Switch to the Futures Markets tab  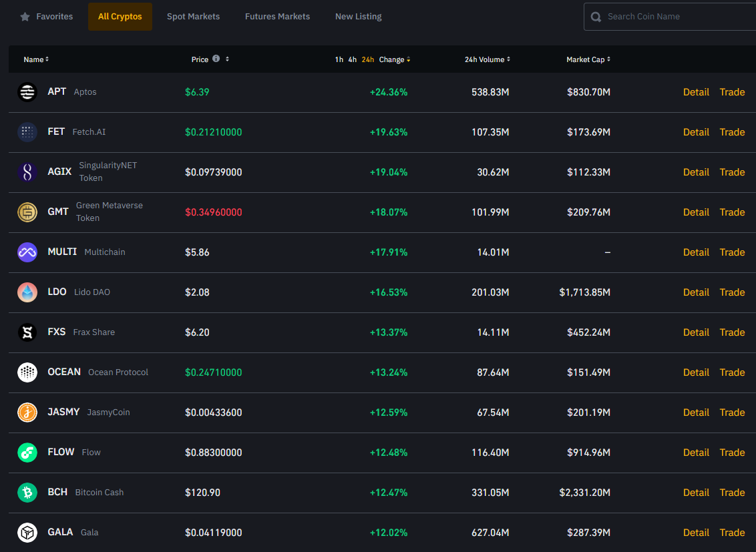pos(277,17)
